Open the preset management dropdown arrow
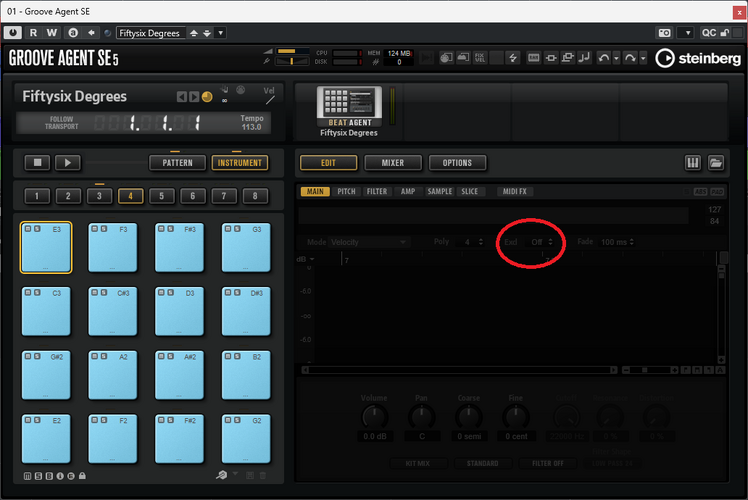The width and height of the screenshot is (748, 500). click(220, 33)
